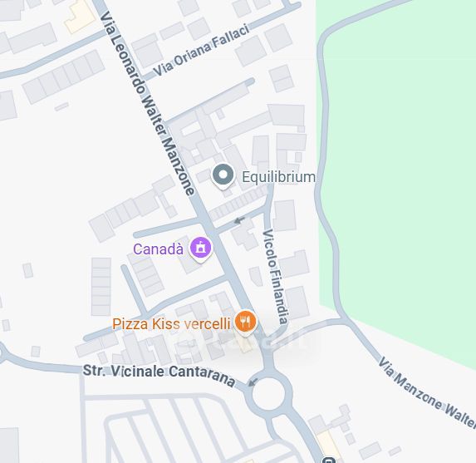This screenshot has height=463, width=476.
Task: Click the one-way arrow near Vicolo Finlandia
Action: pyautogui.click(x=240, y=219)
